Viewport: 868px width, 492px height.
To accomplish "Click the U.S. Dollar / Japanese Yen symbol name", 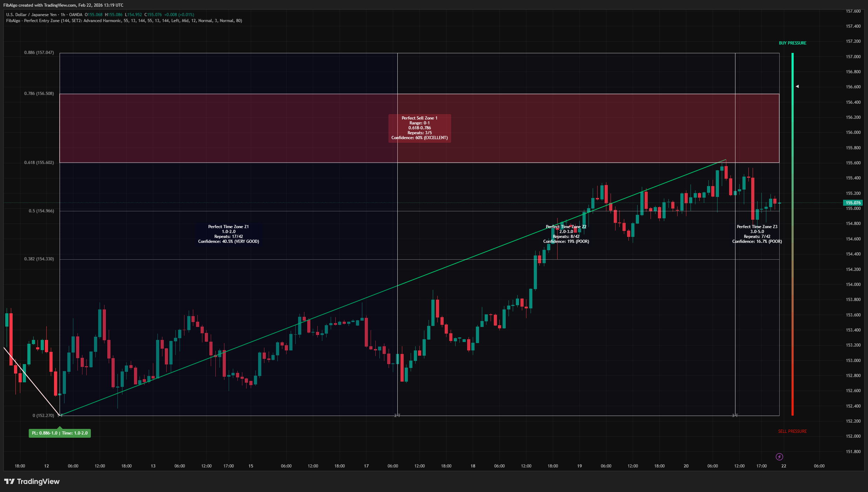I will click(31, 15).
